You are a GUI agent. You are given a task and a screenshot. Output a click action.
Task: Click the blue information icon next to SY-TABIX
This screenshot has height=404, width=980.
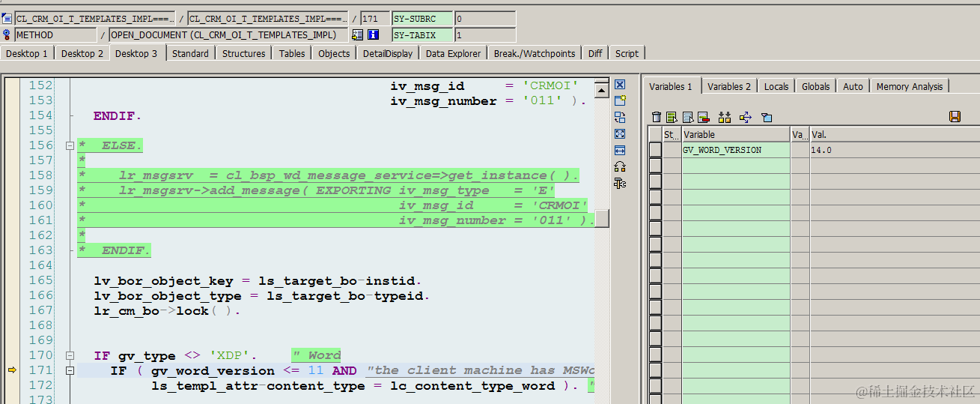pos(373,34)
